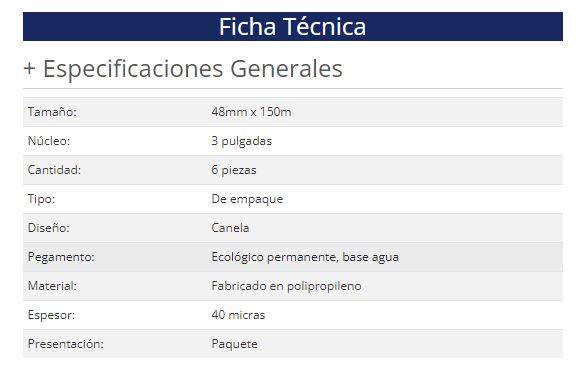Click Fabricado en polipropileno value
This screenshot has height=371, width=579.
pyautogui.click(x=287, y=286)
